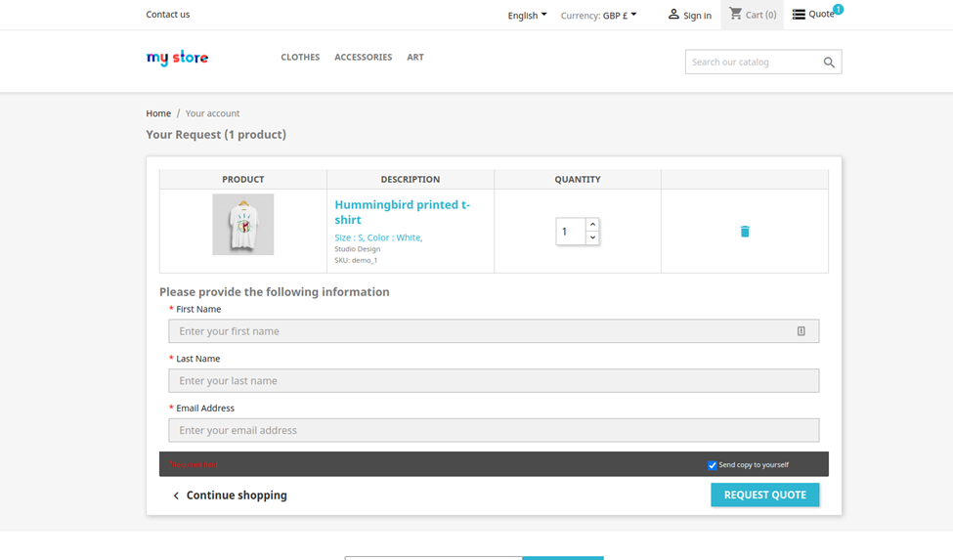
Task: Click the Cart (0) text
Action: [761, 16]
